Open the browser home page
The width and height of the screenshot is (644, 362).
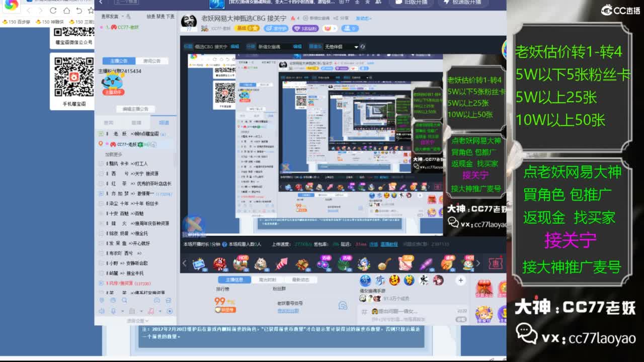[66, 11]
